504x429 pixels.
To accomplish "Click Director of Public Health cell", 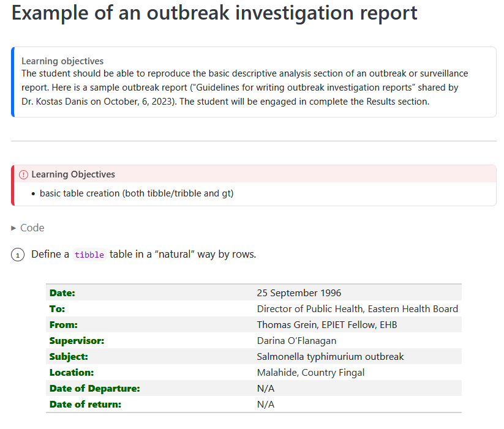I will pos(357,309).
